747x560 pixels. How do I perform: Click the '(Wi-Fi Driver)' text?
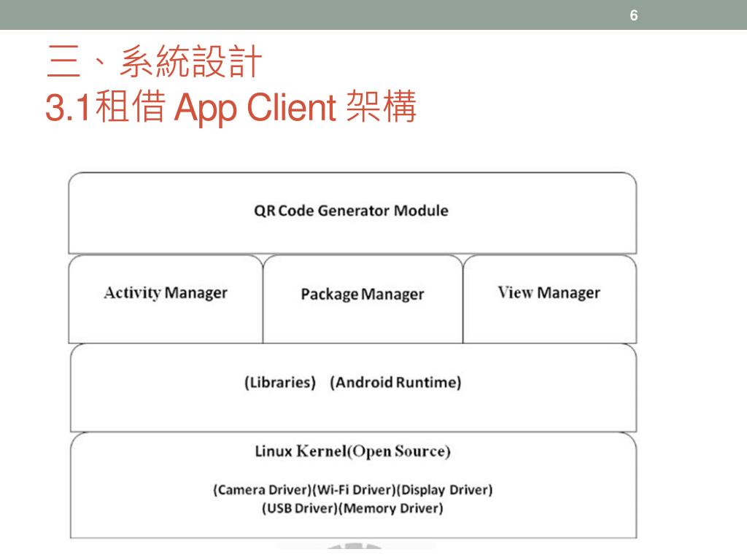(x=354, y=490)
